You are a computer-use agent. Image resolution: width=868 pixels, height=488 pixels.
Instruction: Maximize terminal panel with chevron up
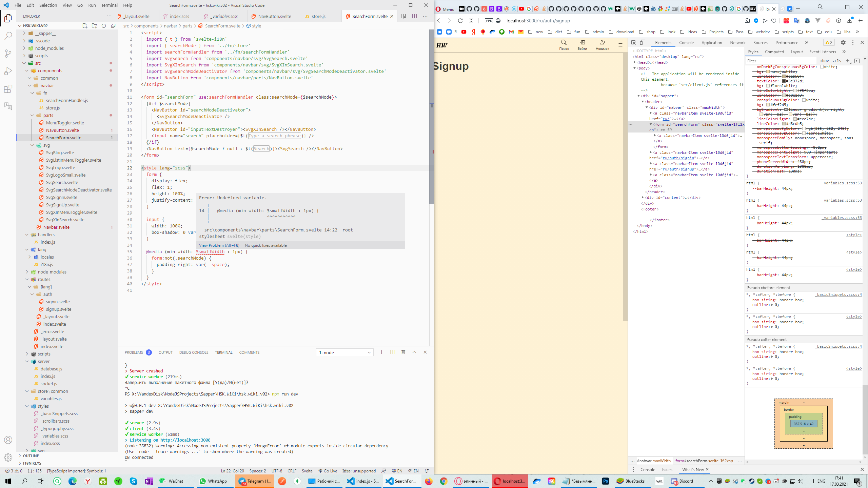tap(414, 352)
